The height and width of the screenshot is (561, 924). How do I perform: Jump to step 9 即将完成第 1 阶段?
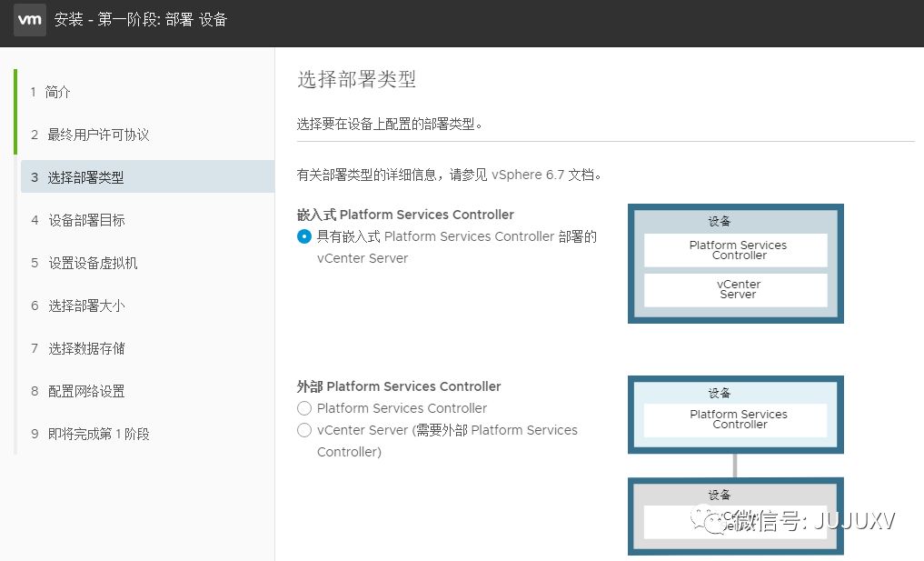click(98, 434)
